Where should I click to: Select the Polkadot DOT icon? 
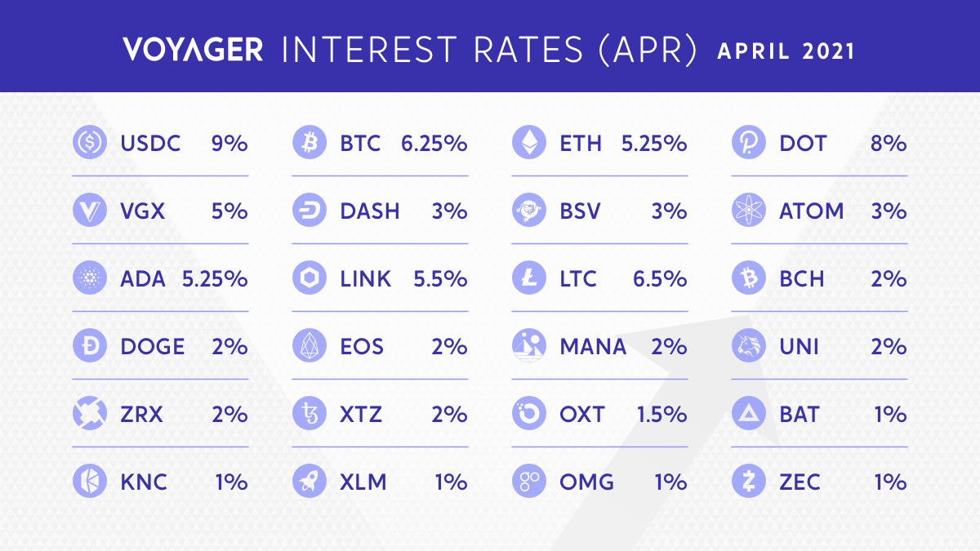point(746,144)
